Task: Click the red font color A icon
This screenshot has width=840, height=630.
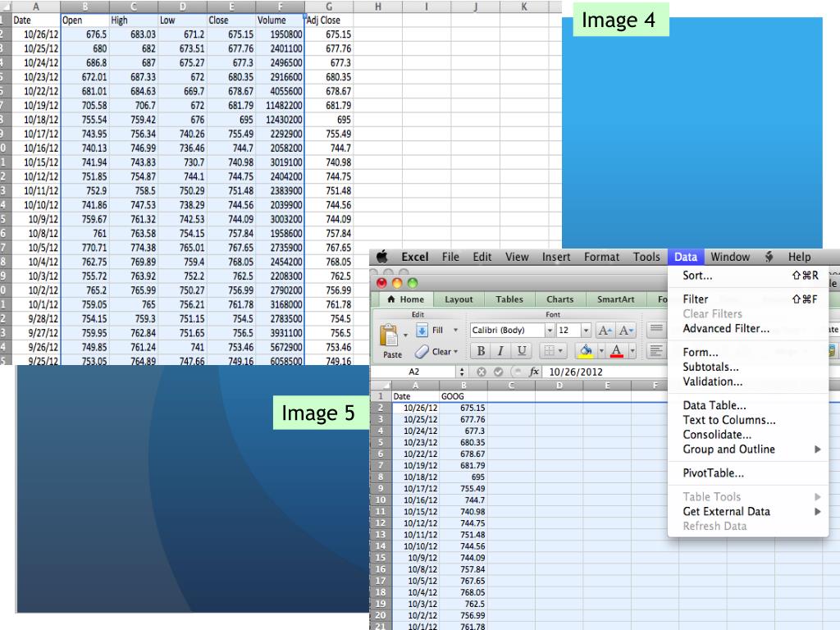Action: point(617,351)
